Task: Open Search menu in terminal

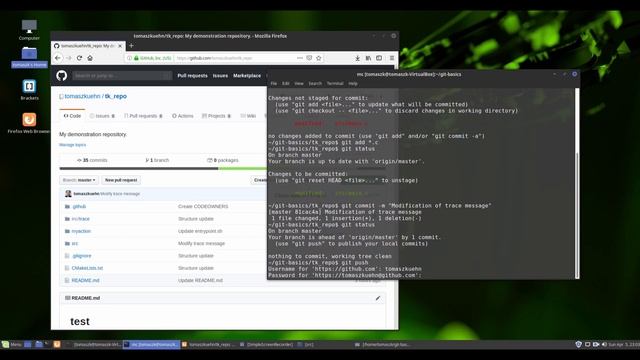Action: coord(315,84)
